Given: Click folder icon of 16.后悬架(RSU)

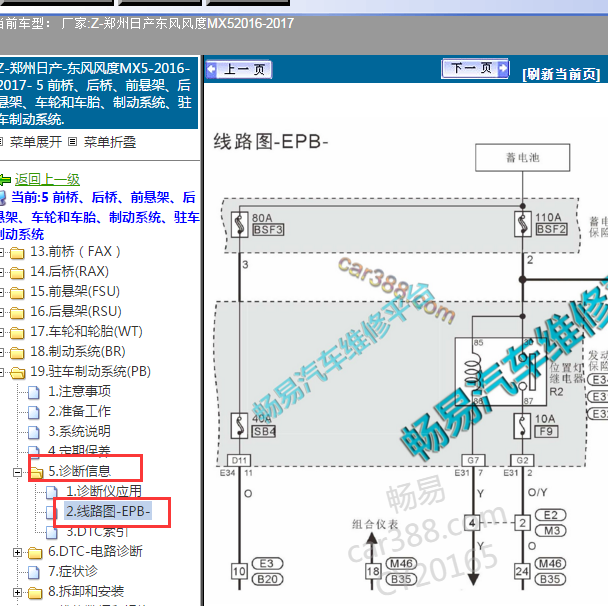Looking at the screenshot, I should (x=17, y=312).
